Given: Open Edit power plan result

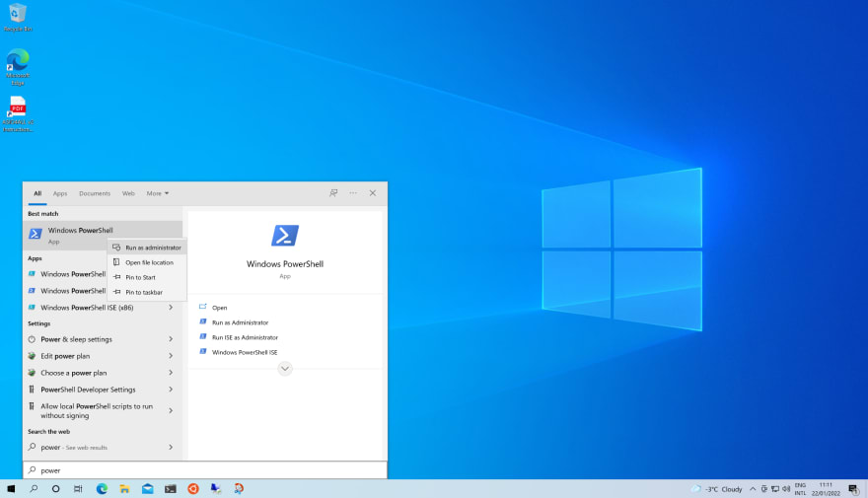Looking at the screenshot, I should (x=65, y=356).
